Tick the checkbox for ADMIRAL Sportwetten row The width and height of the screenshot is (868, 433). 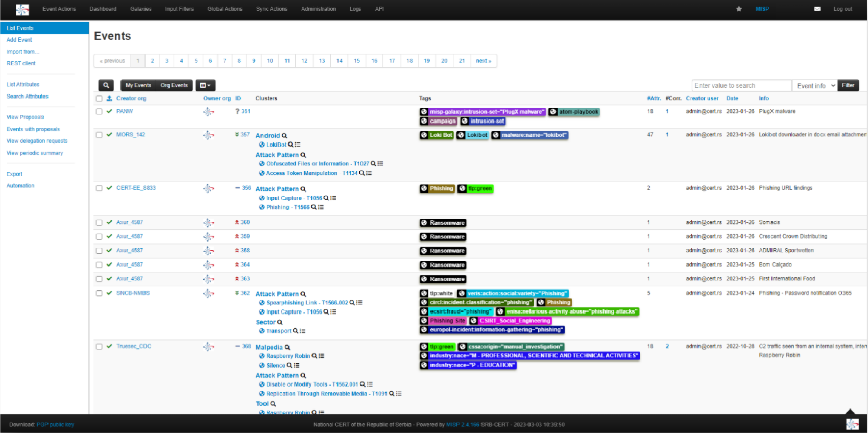tap(99, 251)
